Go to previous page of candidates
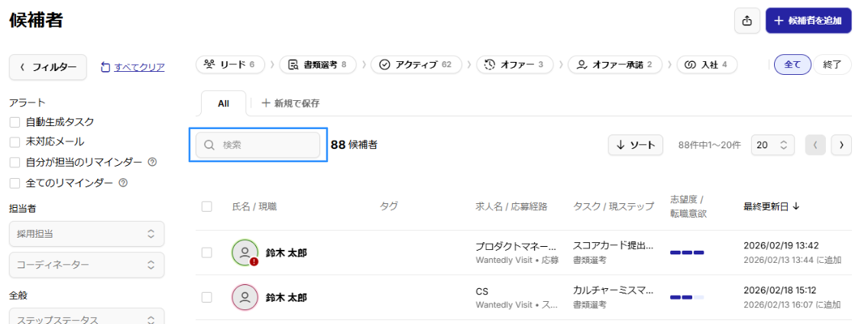Image resolution: width=868 pixels, height=324 pixels. coord(815,145)
